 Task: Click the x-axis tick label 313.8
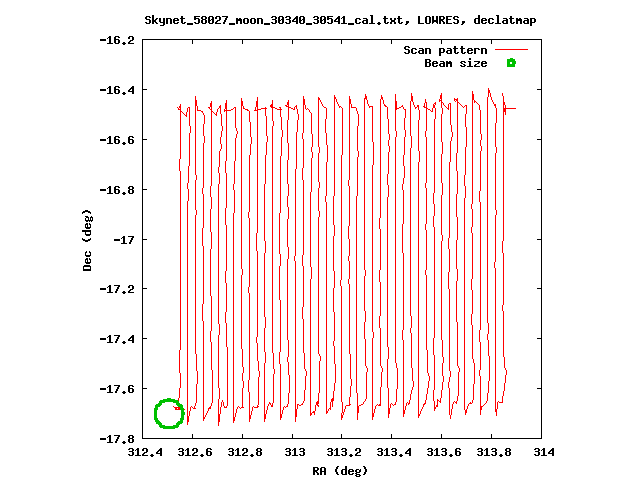(x=494, y=452)
